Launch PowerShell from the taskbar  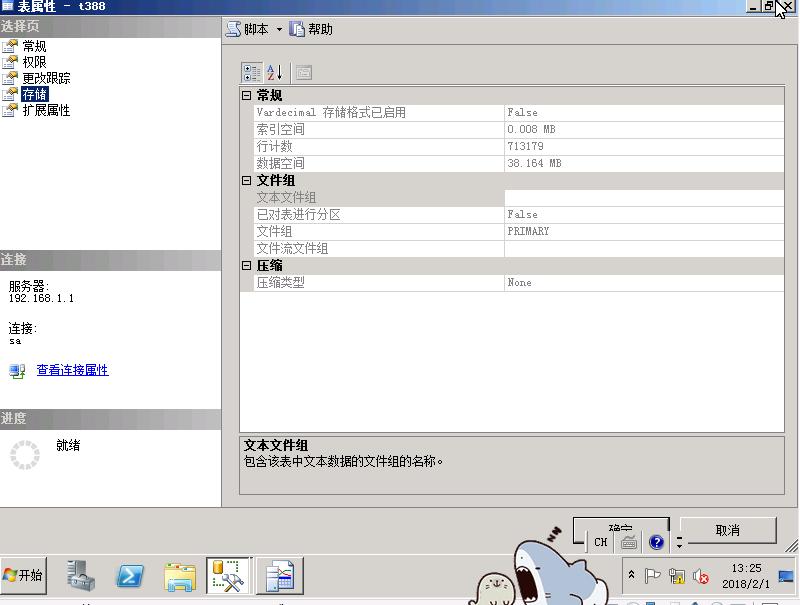(x=130, y=575)
